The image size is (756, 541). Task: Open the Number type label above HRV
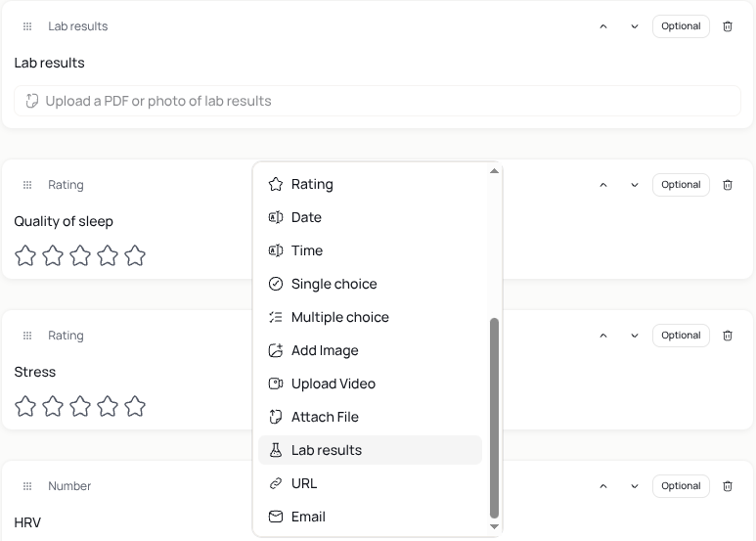pyautogui.click(x=69, y=486)
